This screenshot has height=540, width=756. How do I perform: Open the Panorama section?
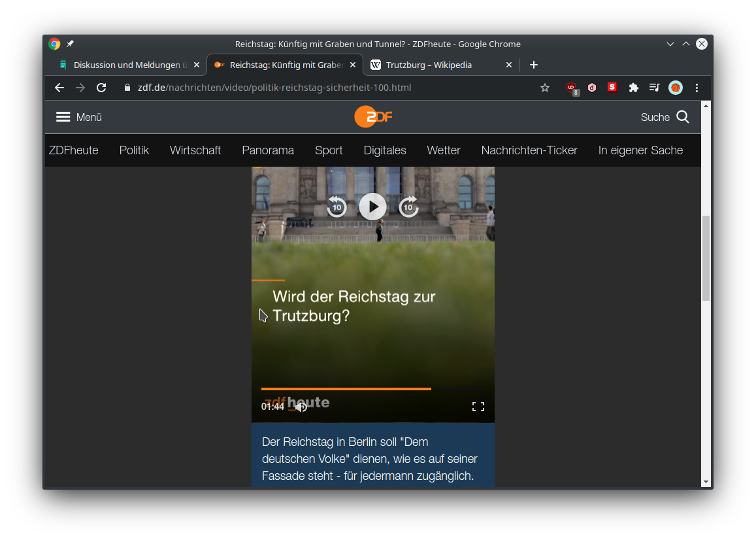268,150
